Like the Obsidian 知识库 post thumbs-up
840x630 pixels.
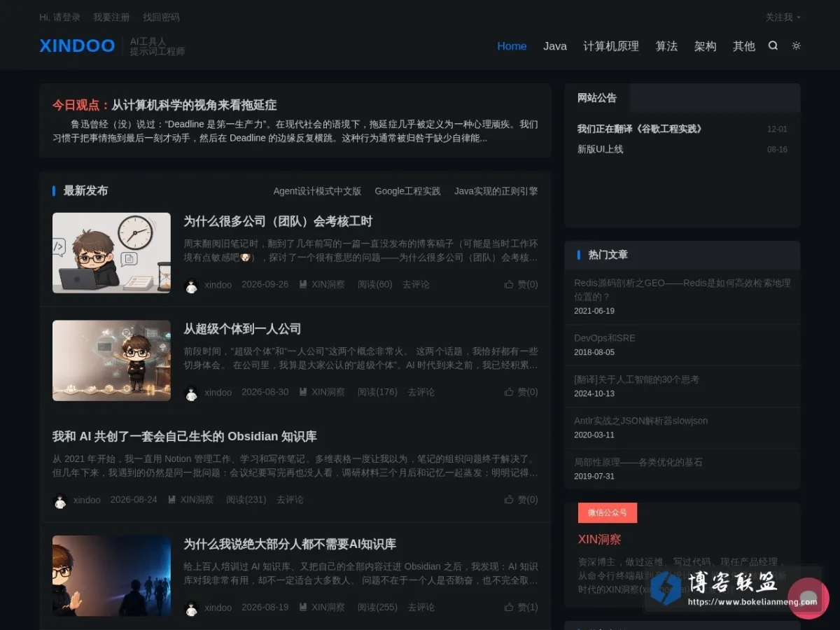[521, 500]
